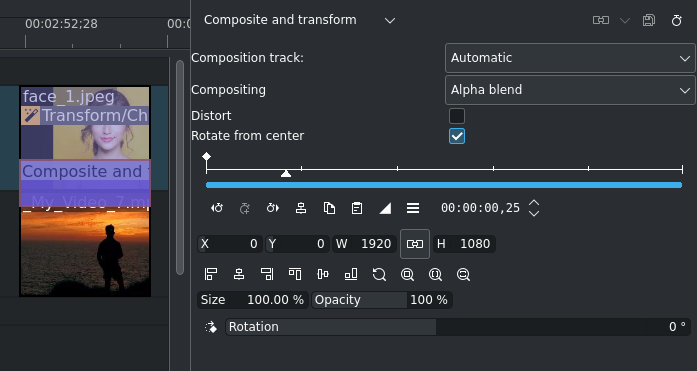Viewport: 697px width, 371px height.
Task: Click the dimmed link icon in panel header
Action: click(x=601, y=20)
